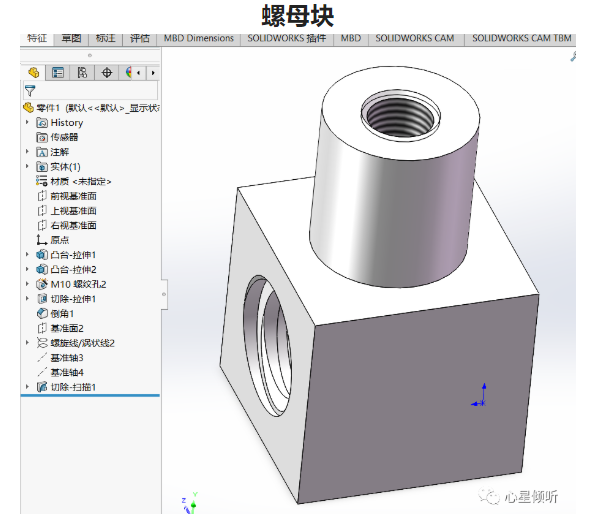Click the 凸台-拉伸2 extrude icon

coord(42,269)
